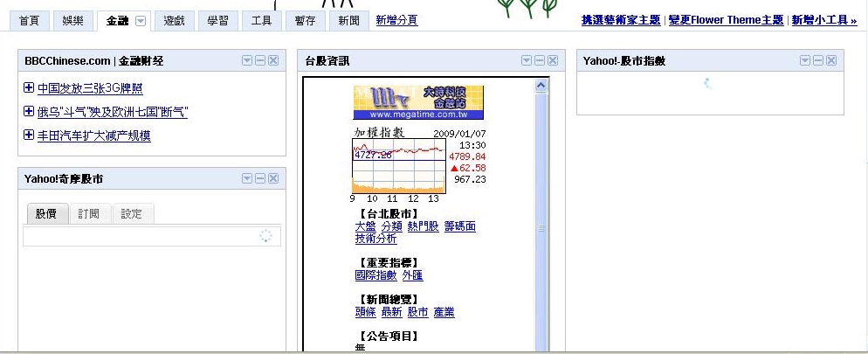Click the 台股資訊 scrollbar up arrow
Viewport: 868px width, 354px height.
coord(541,86)
